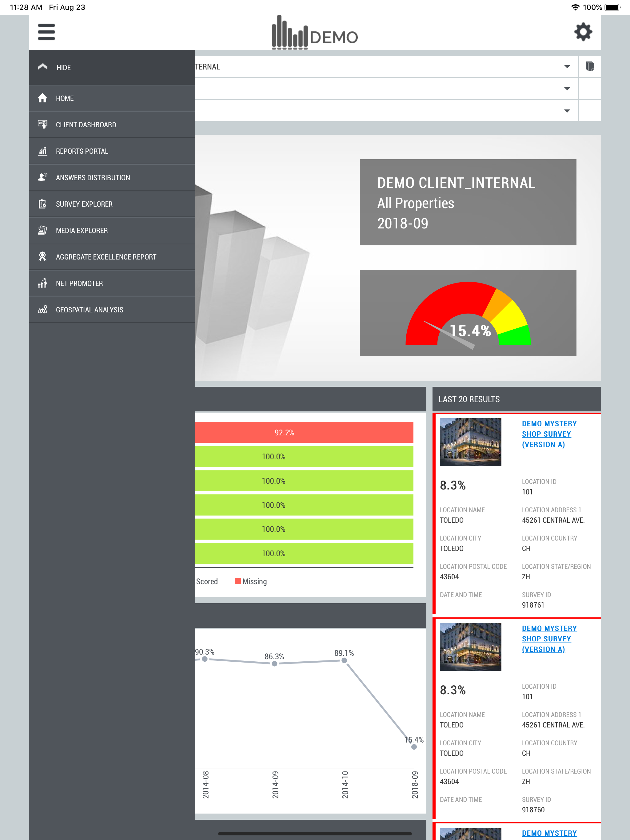This screenshot has width=630, height=840.
Task: Click the red 92.2% bar
Action: (x=304, y=433)
